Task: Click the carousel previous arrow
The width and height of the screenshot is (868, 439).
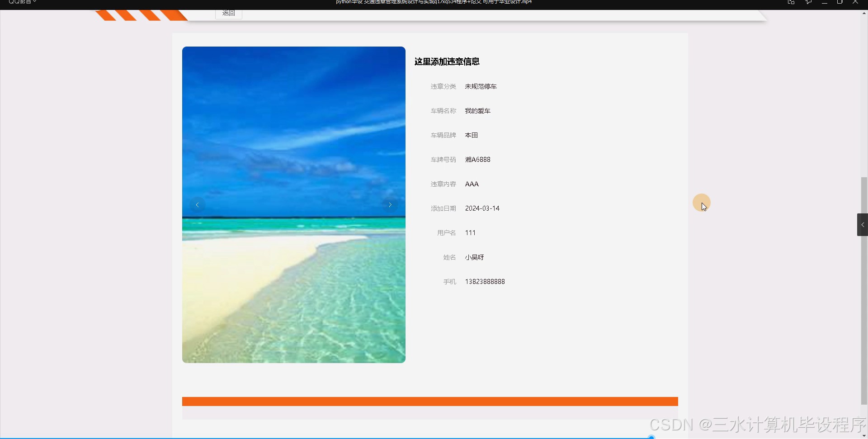Action: pos(197,204)
